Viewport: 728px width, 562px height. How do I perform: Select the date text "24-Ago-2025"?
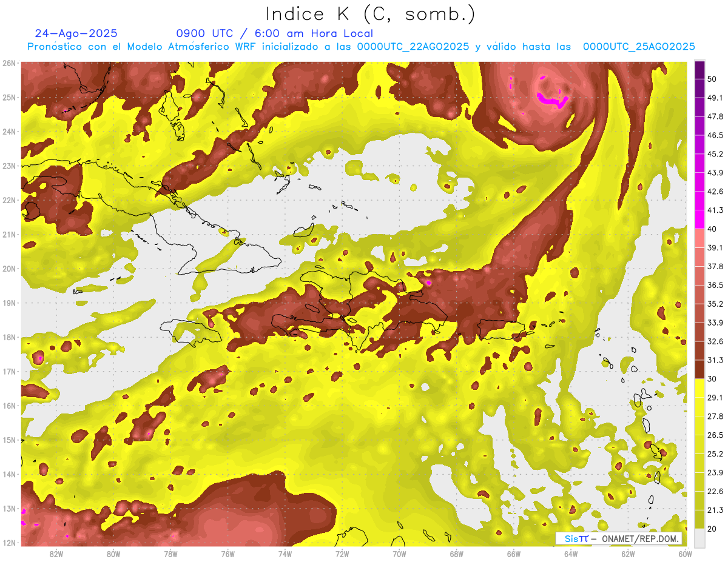[76, 33]
